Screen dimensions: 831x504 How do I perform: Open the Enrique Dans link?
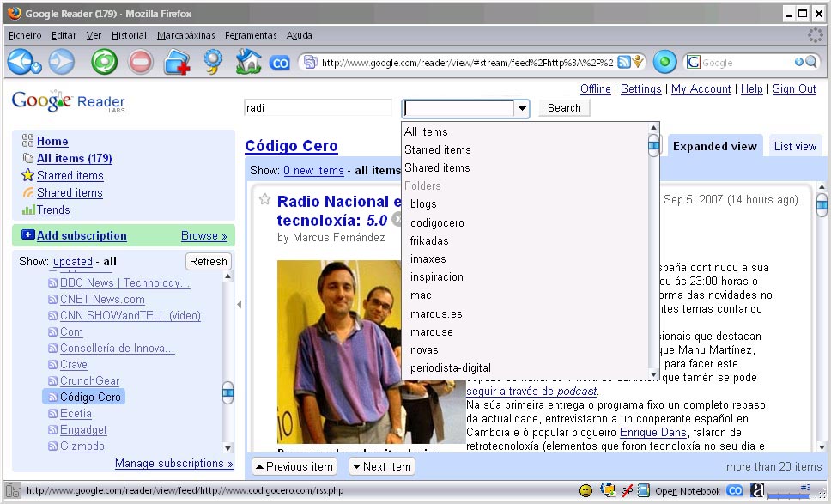click(x=653, y=433)
